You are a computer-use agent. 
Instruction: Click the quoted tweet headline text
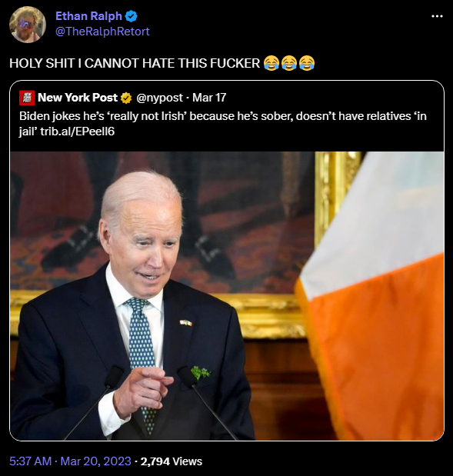[223, 124]
